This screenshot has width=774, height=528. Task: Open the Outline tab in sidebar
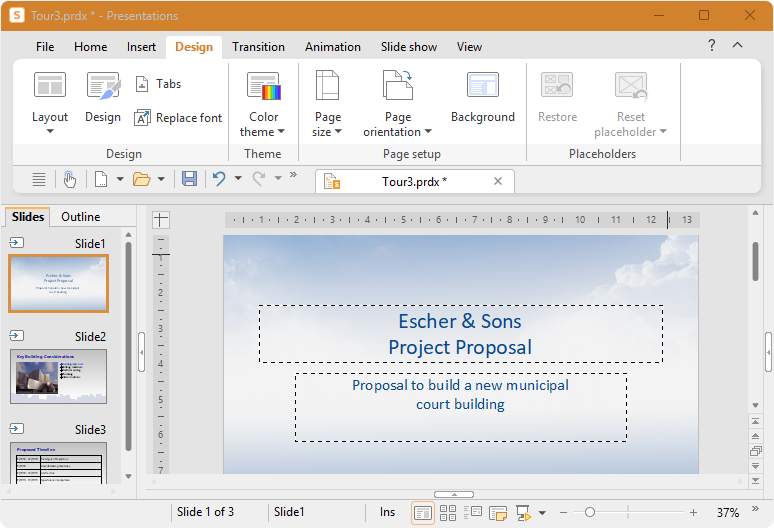point(80,217)
